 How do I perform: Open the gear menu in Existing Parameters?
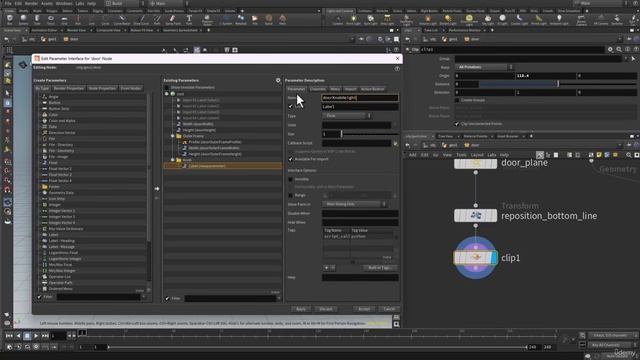click(278, 80)
